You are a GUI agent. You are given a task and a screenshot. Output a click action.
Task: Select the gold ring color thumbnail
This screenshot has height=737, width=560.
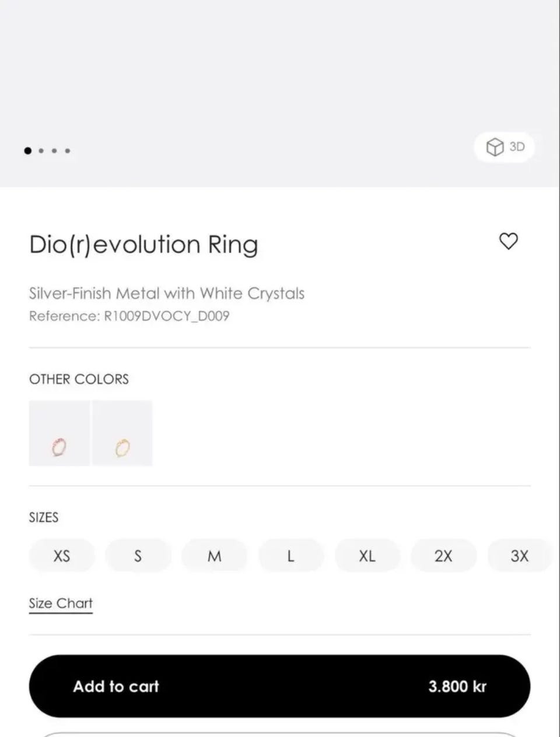pos(123,433)
